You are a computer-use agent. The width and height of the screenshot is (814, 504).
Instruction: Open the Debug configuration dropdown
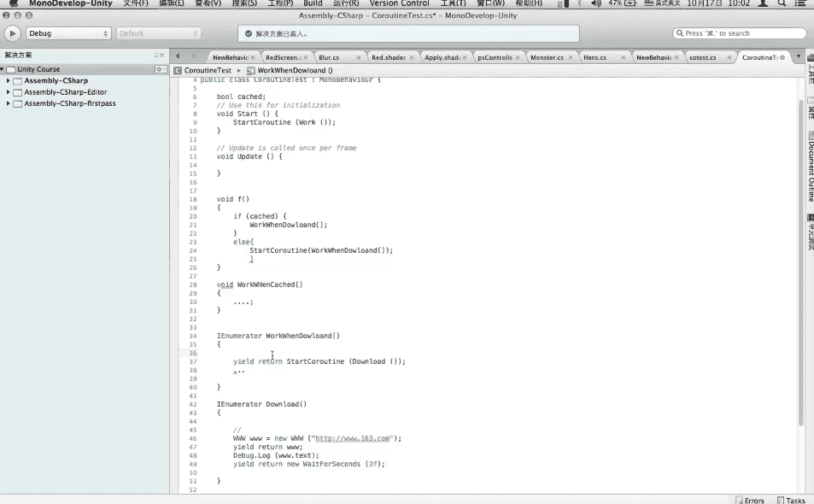tap(68, 33)
